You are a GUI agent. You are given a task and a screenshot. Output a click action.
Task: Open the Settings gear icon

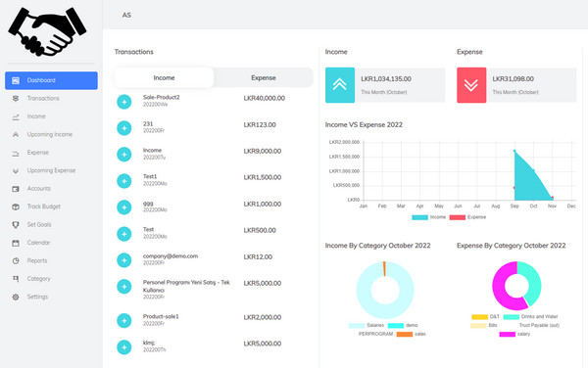pos(16,297)
